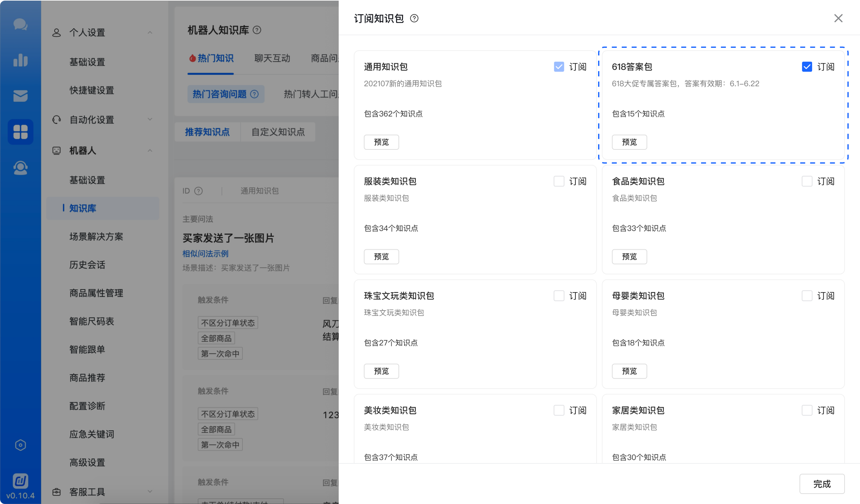Viewport: 860px width, 504px height.
Task: Switch to 推荐知识点 tab
Action: pos(207,132)
